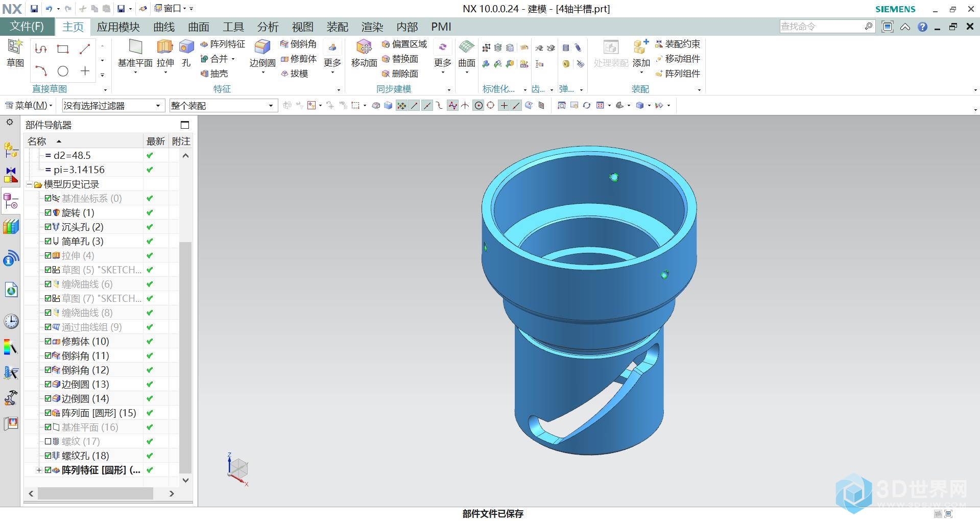The image size is (980, 521).
Task: Open the 整个装配 scope dropdown
Action: click(223, 106)
